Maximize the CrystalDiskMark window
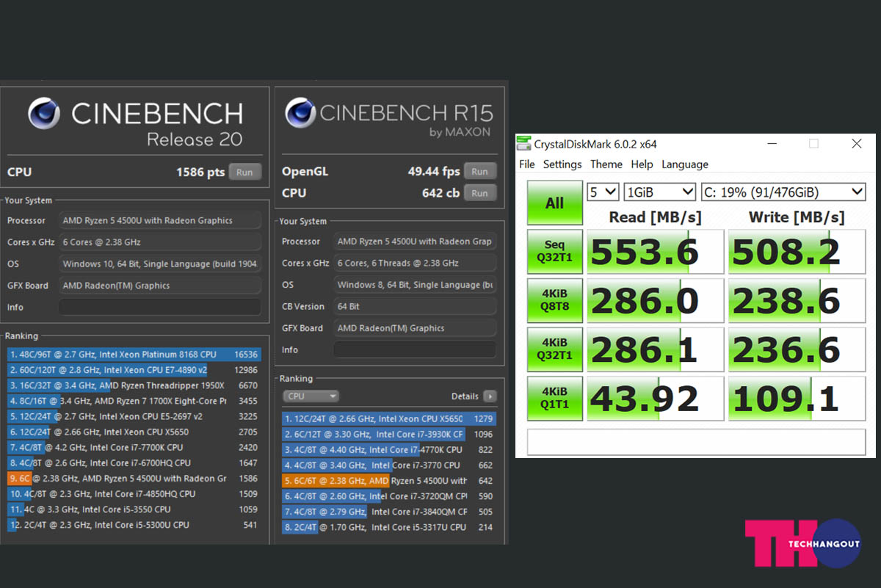Image resolution: width=881 pixels, height=588 pixels. 813,144
